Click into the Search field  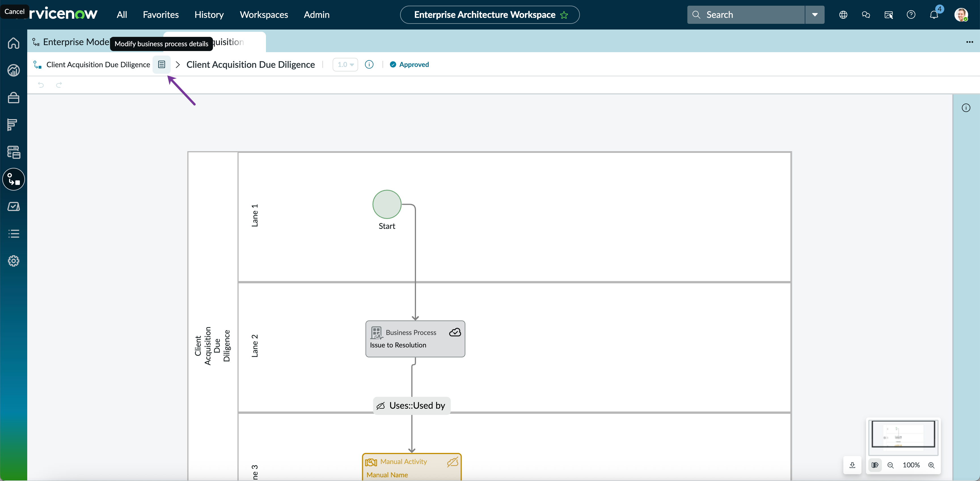click(746, 15)
